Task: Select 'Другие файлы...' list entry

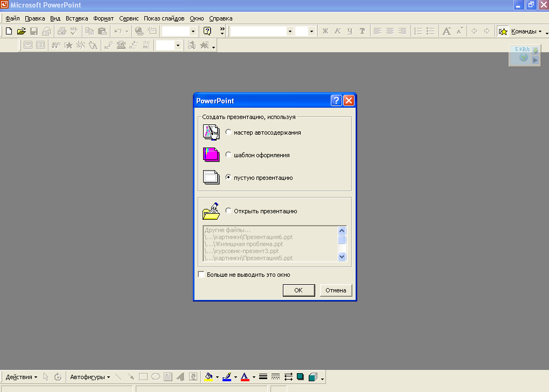Action: pos(270,230)
